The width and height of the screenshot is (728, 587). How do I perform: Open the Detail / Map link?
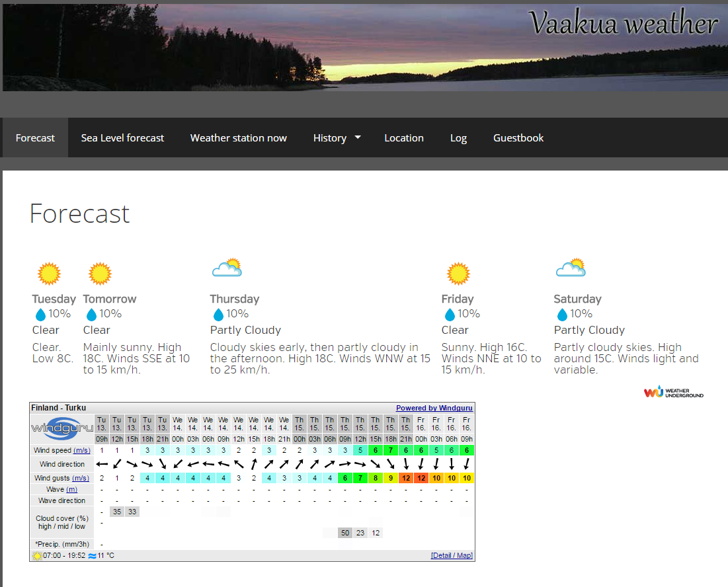[x=452, y=555]
